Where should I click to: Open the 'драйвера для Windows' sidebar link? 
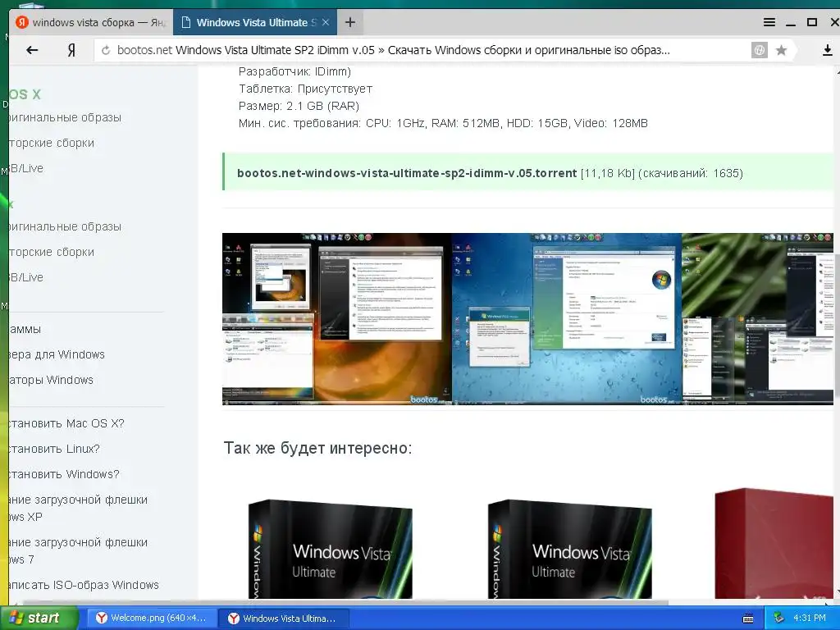(x=57, y=354)
